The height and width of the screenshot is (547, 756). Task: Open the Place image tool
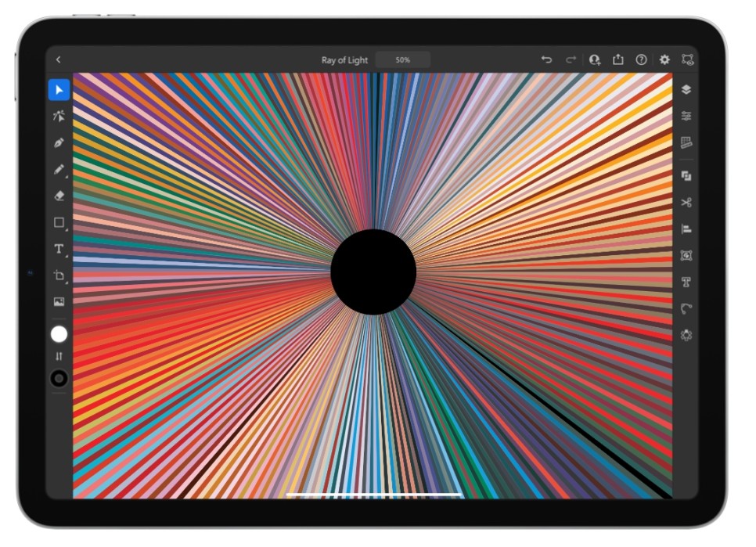(x=59, y=302)
